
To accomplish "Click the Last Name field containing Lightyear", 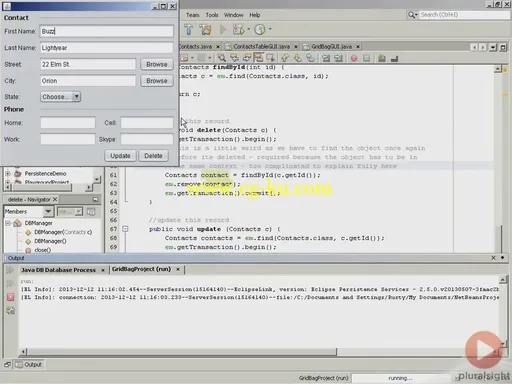I will 107,48.
